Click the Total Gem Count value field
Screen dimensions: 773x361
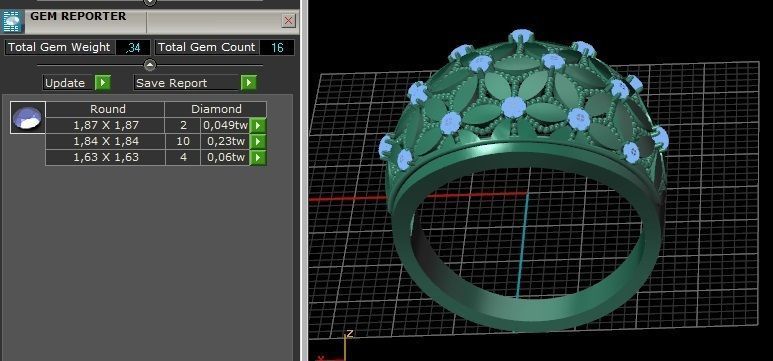[x=277, y=47]
